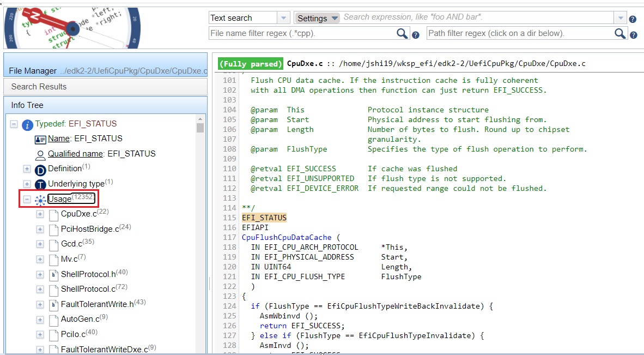Image resolution: width=644 pixels, height=355 pixels.
Task: Click the file icon beside AutoGen.c
Action: [53, 321]
